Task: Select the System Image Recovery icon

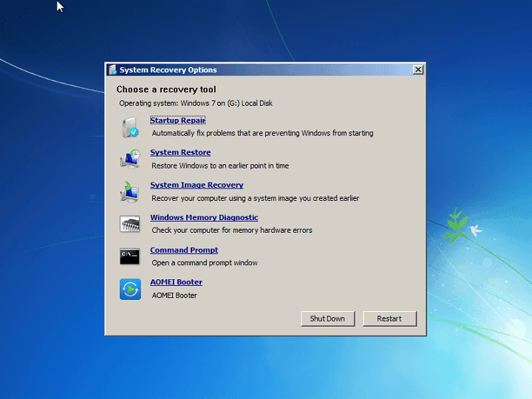Action: tap(130, 191)
